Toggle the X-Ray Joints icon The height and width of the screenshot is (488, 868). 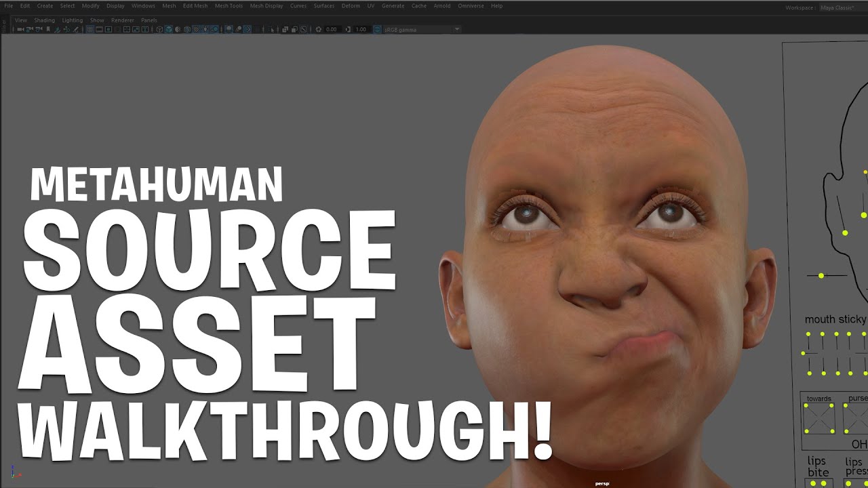[303, 29]
